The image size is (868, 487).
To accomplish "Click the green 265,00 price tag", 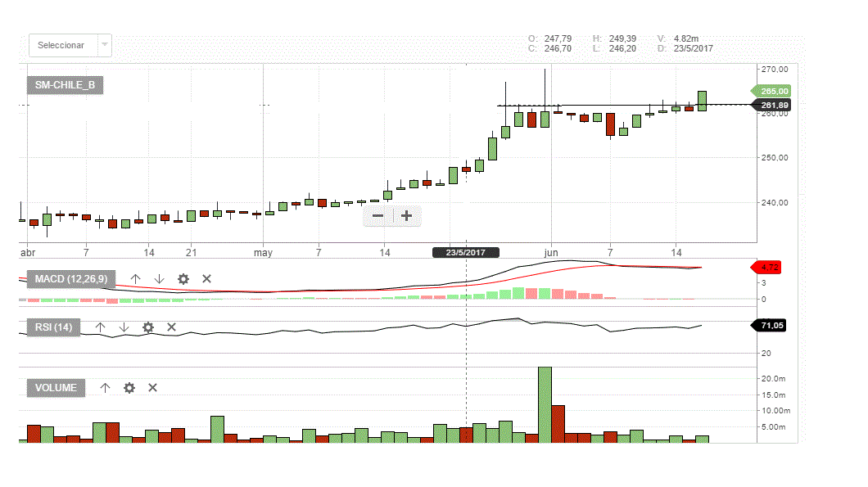I will tap(770, 92).
